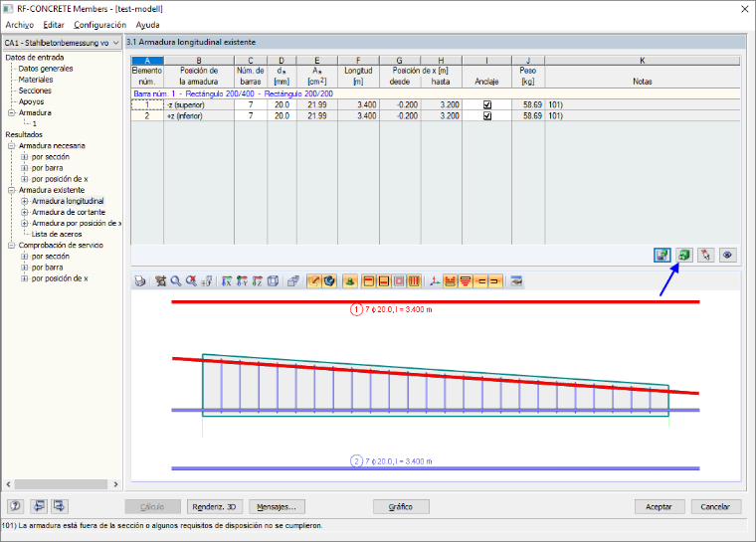Collapse Comprobación de servicio node

click(x=11, y=245)
